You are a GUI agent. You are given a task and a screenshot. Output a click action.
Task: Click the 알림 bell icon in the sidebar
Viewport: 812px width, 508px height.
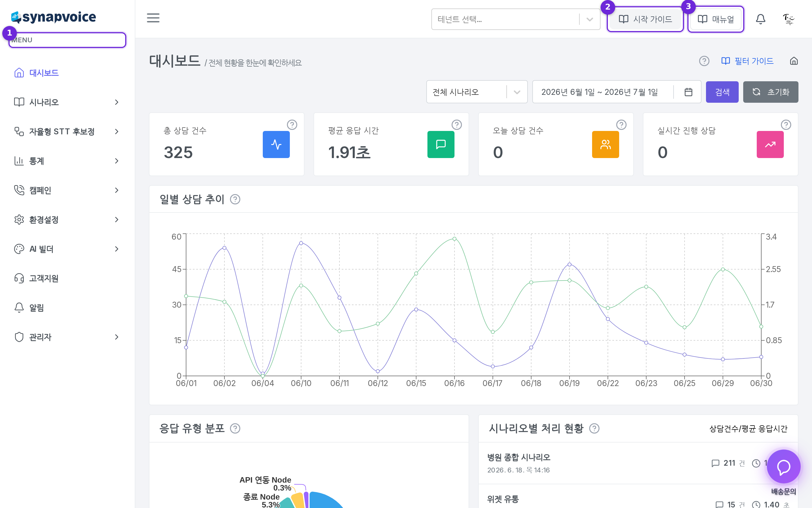click(x=19, y=307)
